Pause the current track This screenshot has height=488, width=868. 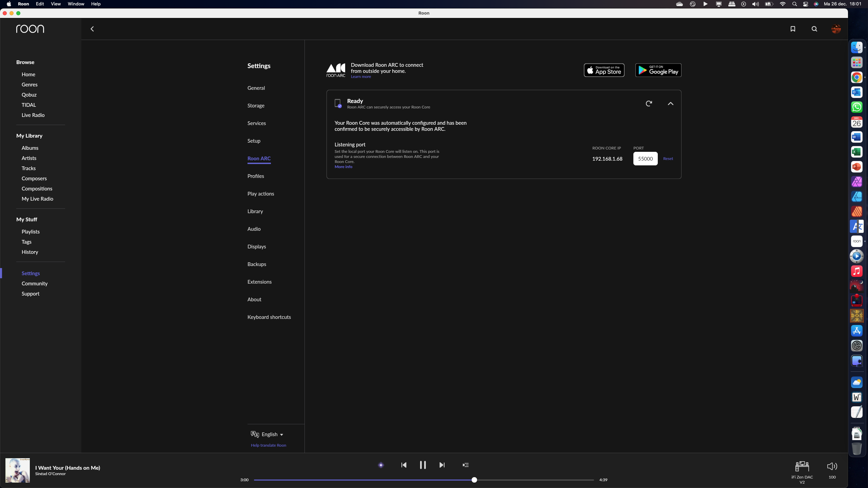coord(422,465)
